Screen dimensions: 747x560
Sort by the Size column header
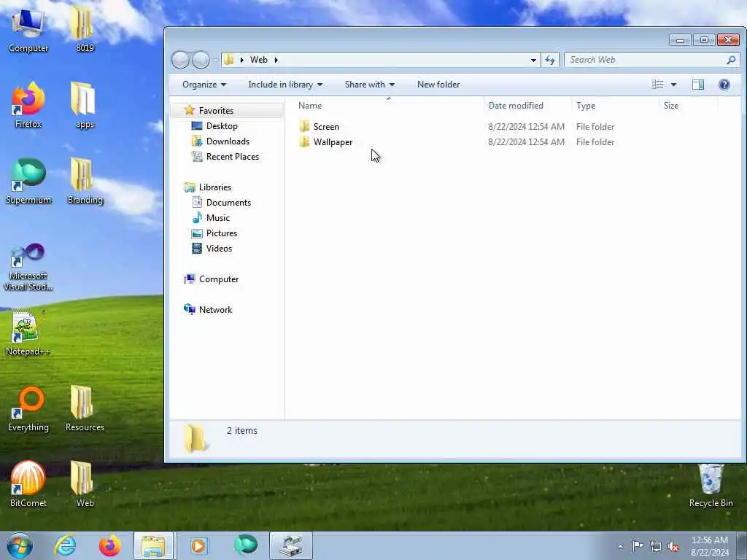click(x=688, y=105)
